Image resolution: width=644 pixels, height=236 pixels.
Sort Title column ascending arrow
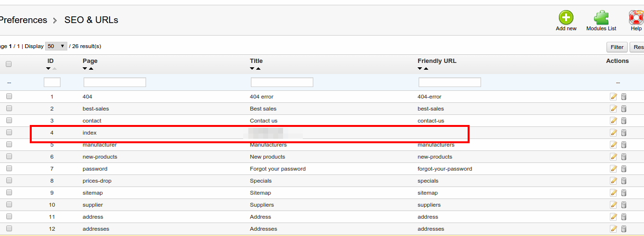[258, 69]
